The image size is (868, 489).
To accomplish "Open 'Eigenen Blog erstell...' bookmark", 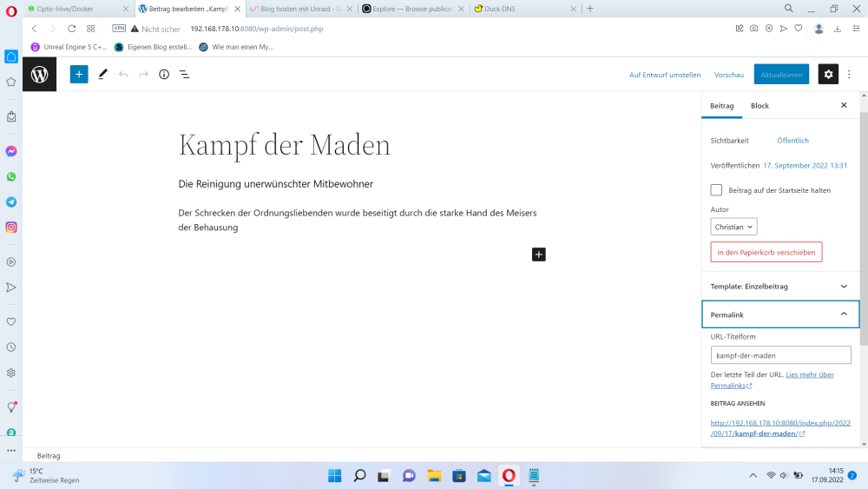I will coord(153,47).
